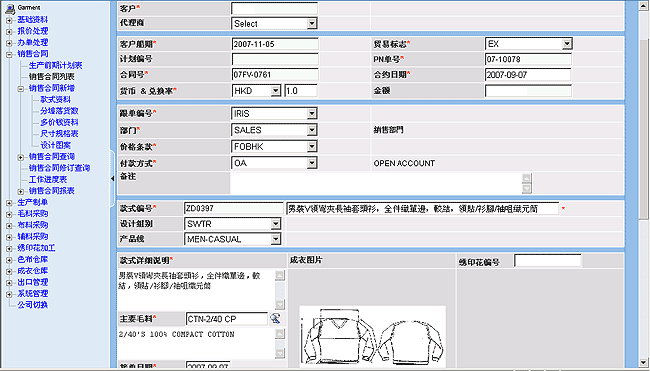Click the search icon beside 主要毛料 field
The width and height of the screenshot is (650, 371).
(x=275, y=318)
